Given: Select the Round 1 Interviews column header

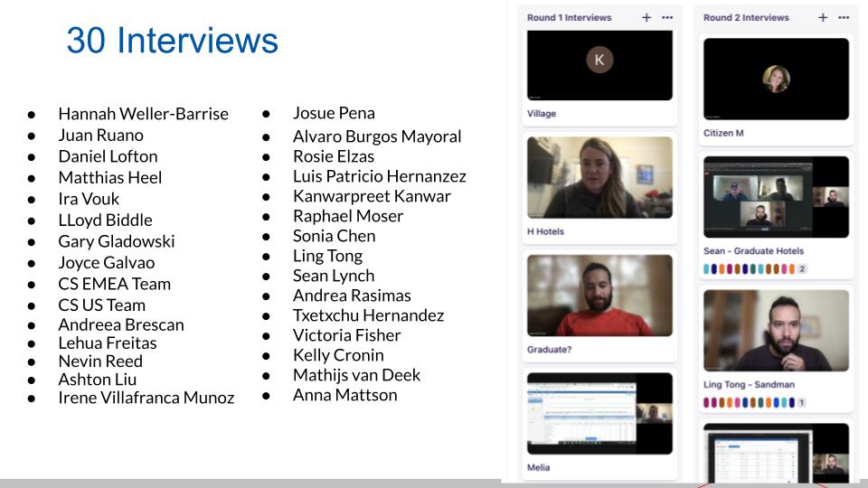Looking at the screenshot, I should [569, 17].
